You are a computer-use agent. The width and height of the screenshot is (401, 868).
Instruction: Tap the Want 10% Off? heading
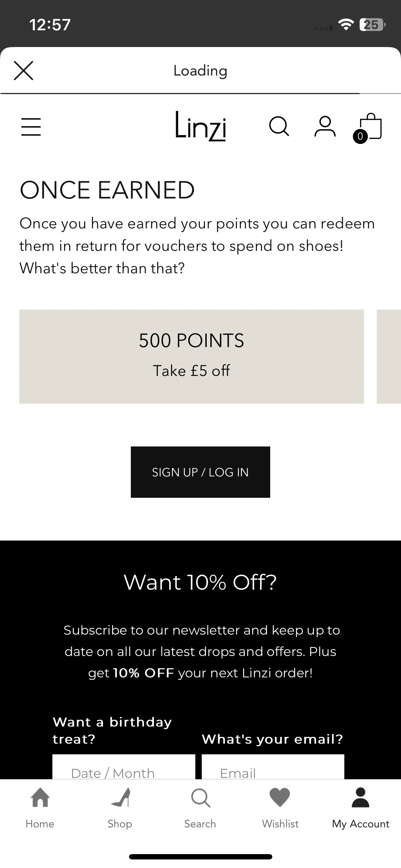tap(200, 582)
